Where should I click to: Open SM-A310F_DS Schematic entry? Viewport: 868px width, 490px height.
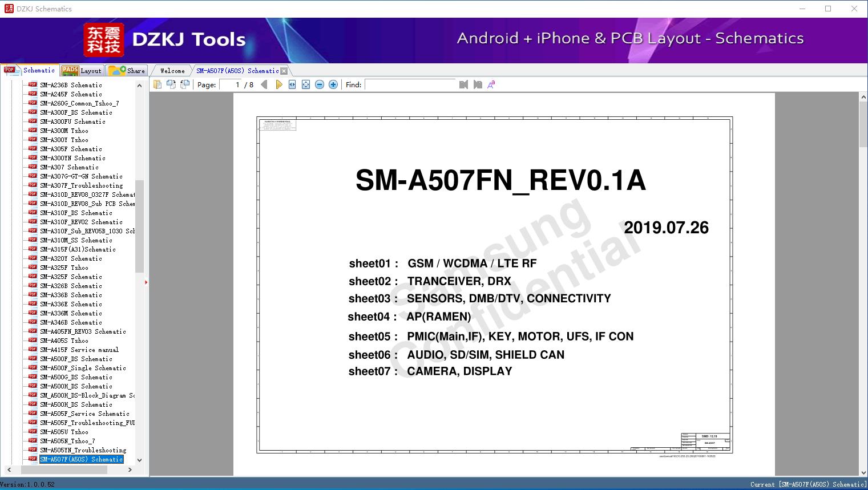pos(76,213)
